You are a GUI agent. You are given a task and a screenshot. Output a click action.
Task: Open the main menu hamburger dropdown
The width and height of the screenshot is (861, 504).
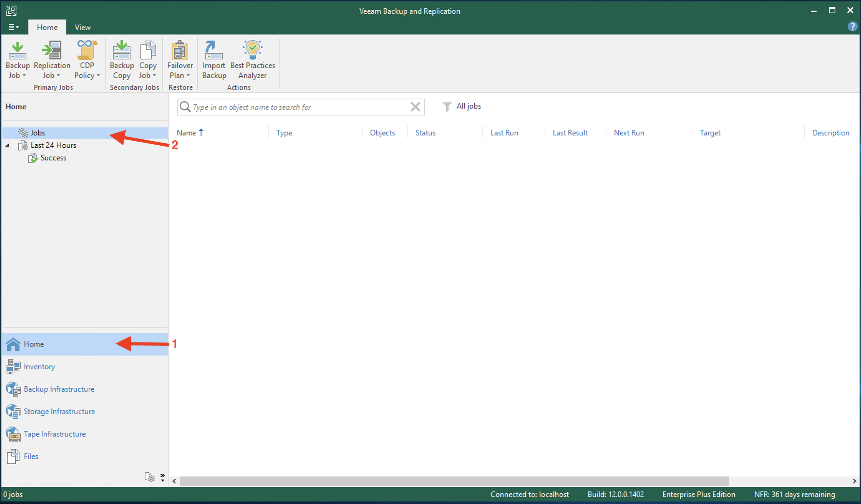coord(13,27)
